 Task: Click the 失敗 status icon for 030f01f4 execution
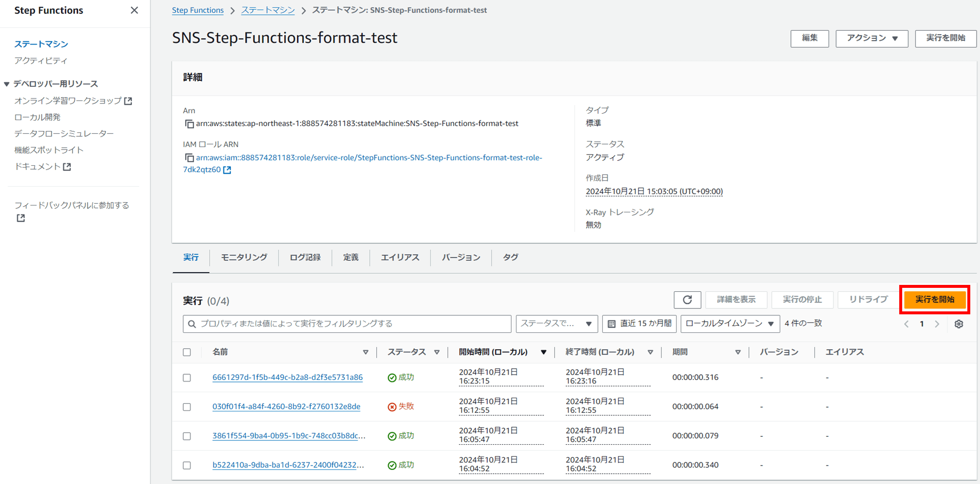(392, 407)
